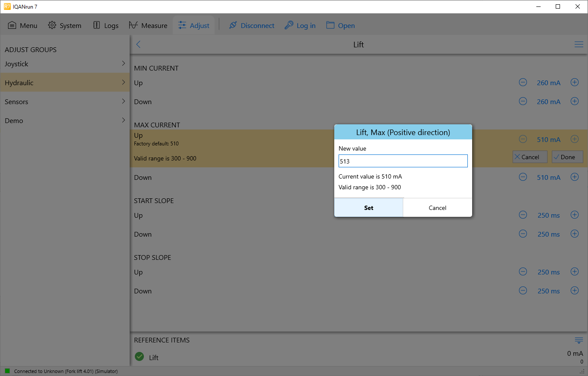Click the 250 ms Start Slope Down value
This screenshot has height=376, width=588.
click(x=548, y=234)
